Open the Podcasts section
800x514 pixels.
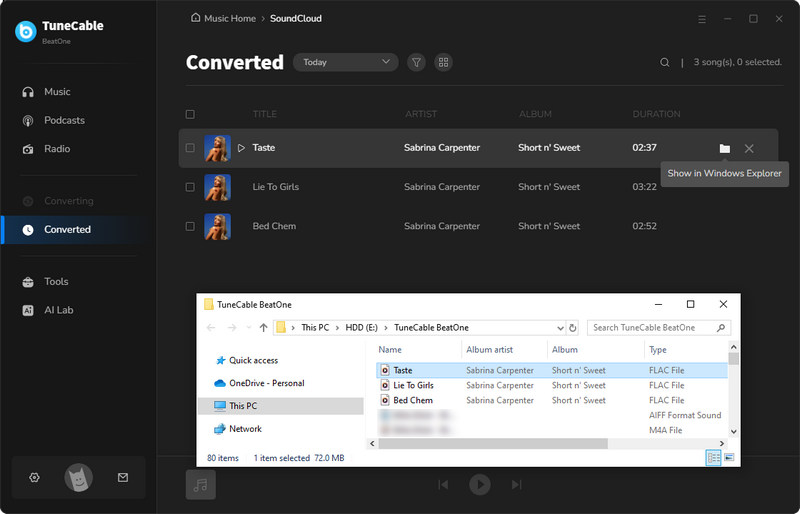[64, 120]
